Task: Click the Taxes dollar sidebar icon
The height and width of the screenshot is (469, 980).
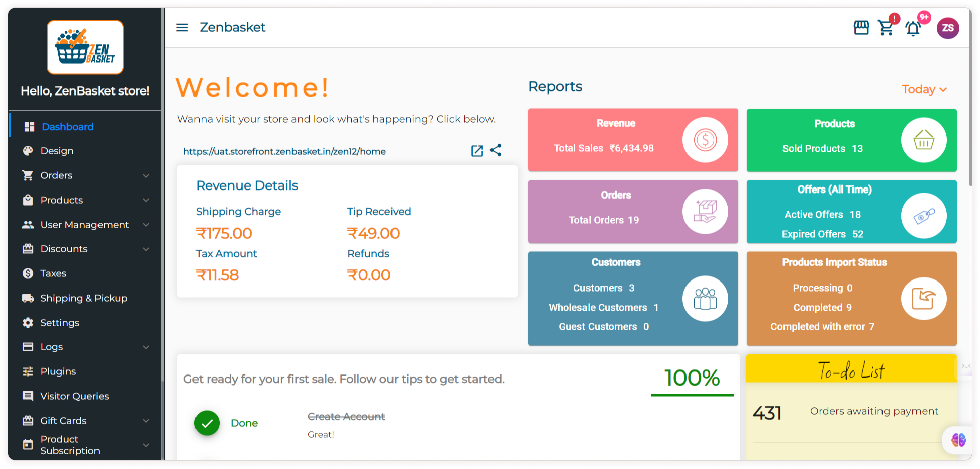Action: (28, 273)
